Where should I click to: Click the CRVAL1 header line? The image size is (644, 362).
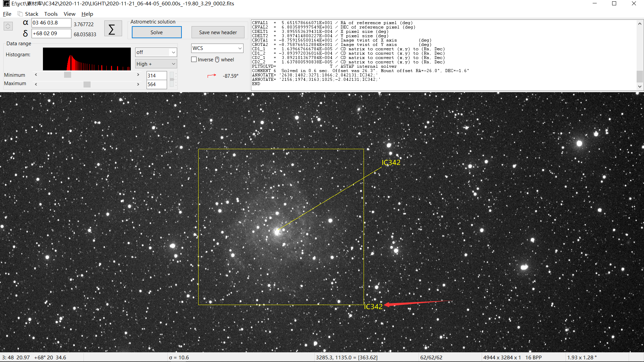[x=332, y=23]
